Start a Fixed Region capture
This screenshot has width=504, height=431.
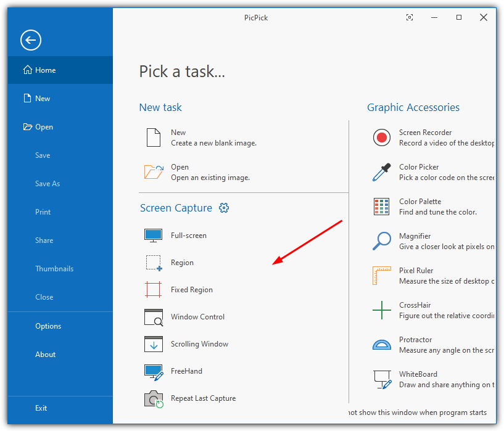pos(178,290)
